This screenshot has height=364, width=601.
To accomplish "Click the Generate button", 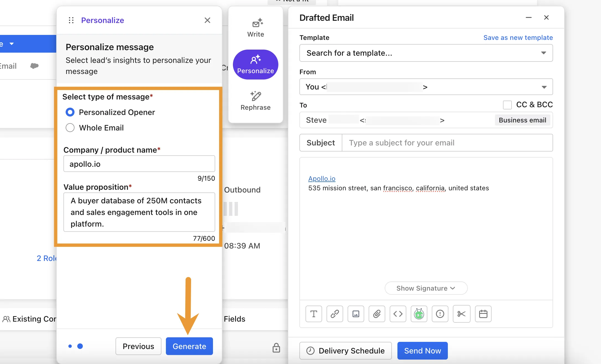I will click(189, 346).
